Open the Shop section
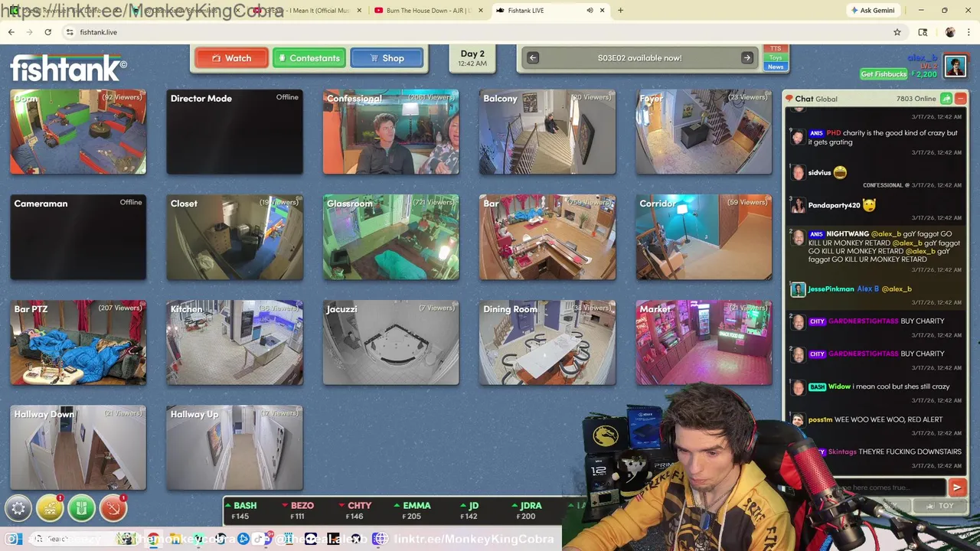 [387, 58]
